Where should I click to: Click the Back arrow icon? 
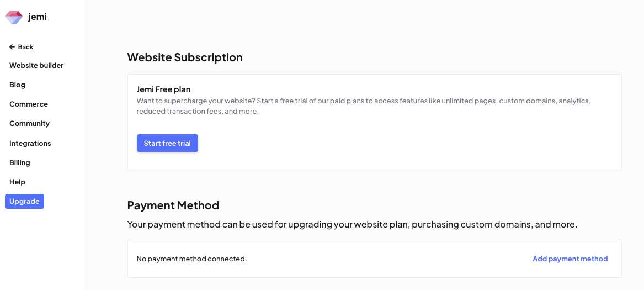pos(12,47)
